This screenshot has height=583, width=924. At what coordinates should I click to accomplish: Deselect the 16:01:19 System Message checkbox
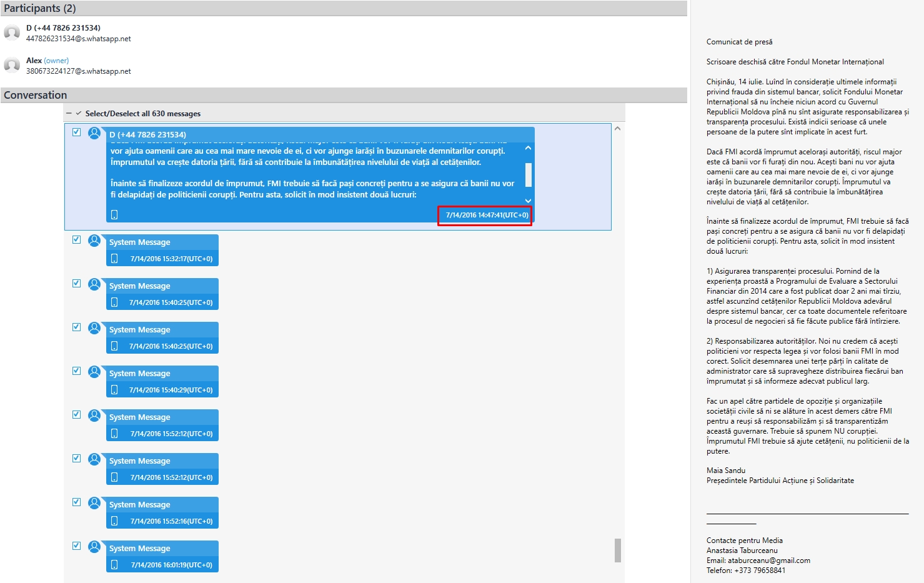pyautogui.click(x=76, y=546)
